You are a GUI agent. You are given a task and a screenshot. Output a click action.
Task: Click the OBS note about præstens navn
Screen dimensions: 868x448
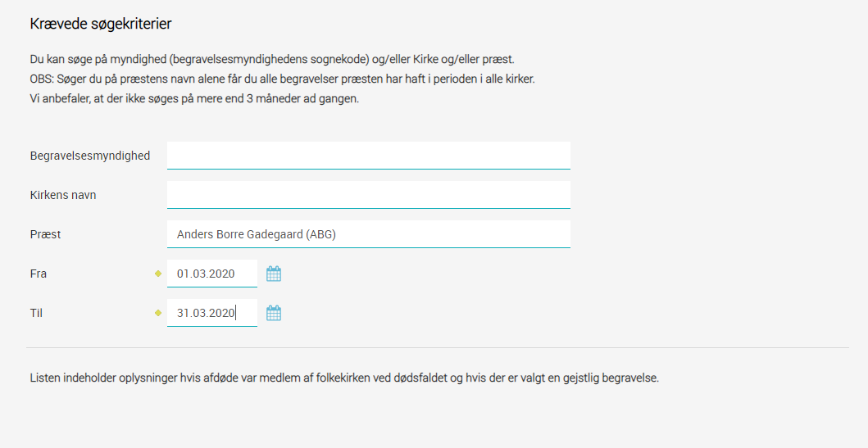click(282, 79)
